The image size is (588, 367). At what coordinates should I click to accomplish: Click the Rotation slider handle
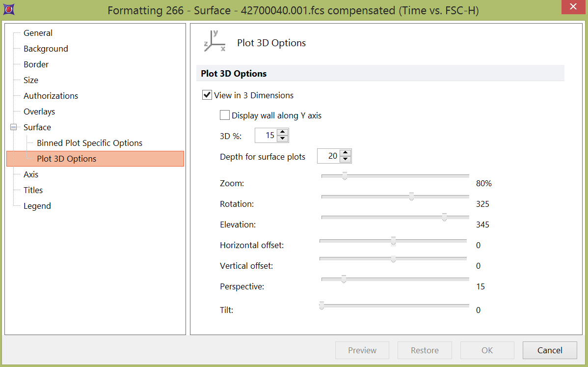click(x=411, y=197)
